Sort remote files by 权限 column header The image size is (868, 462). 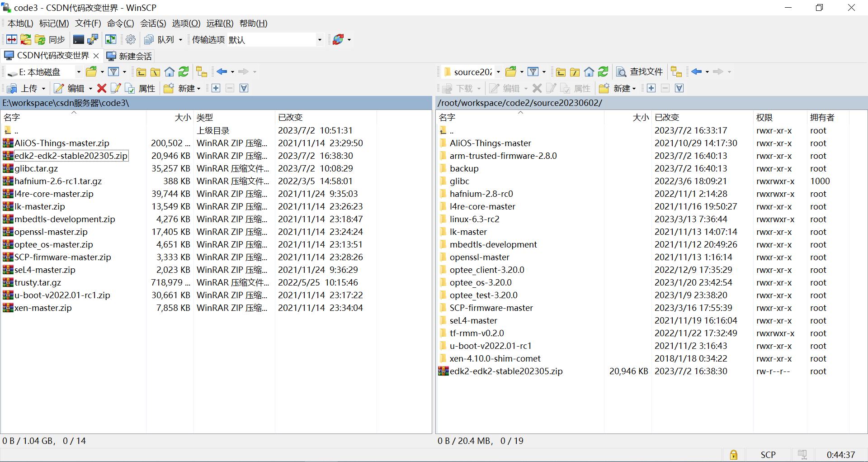780,118
